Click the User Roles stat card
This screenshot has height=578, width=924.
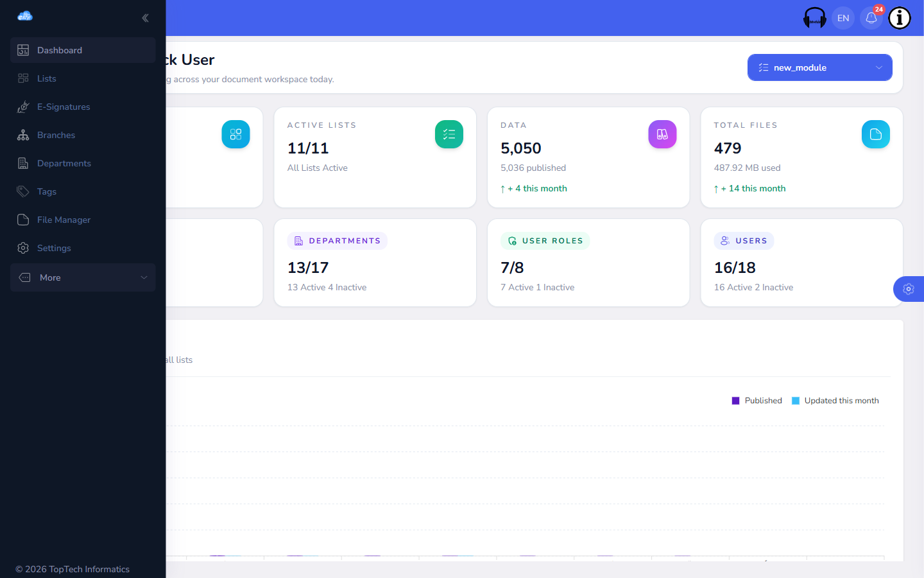[x=588, y=263]
